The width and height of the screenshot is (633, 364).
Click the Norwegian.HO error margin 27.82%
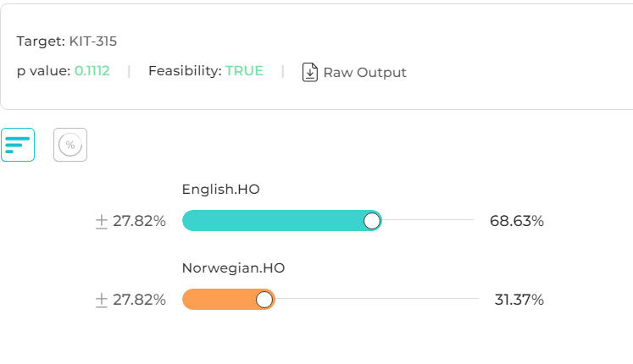(x=139, y=300)
